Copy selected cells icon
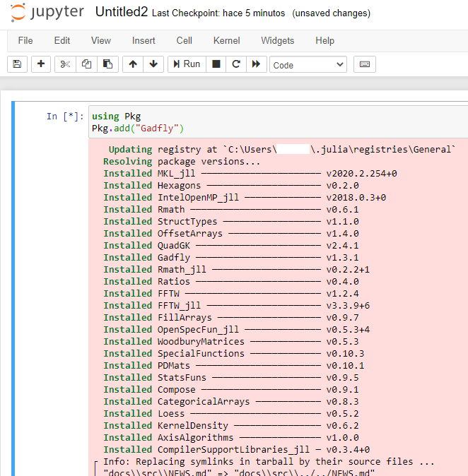 (86, 64)
